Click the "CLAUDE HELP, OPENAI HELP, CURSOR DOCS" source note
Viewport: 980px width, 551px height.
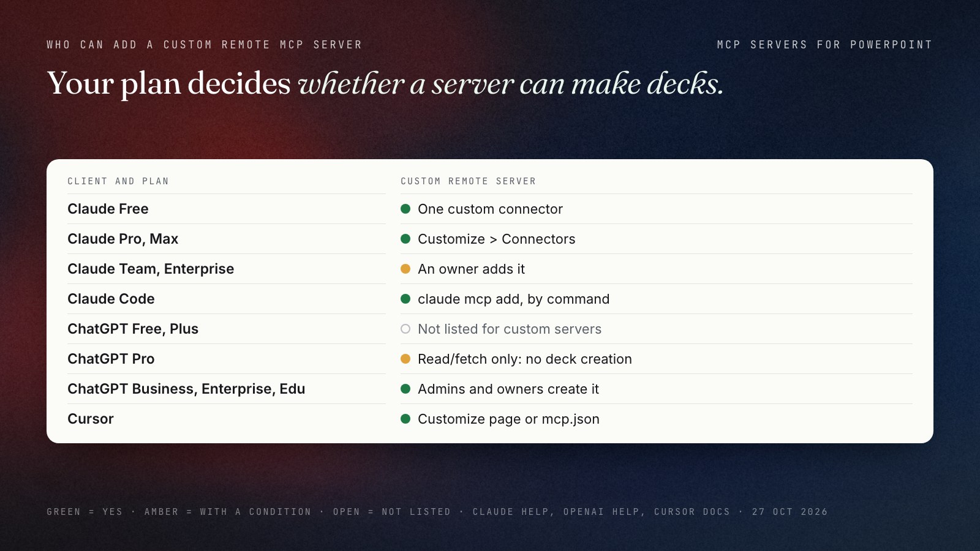[601, 512]
